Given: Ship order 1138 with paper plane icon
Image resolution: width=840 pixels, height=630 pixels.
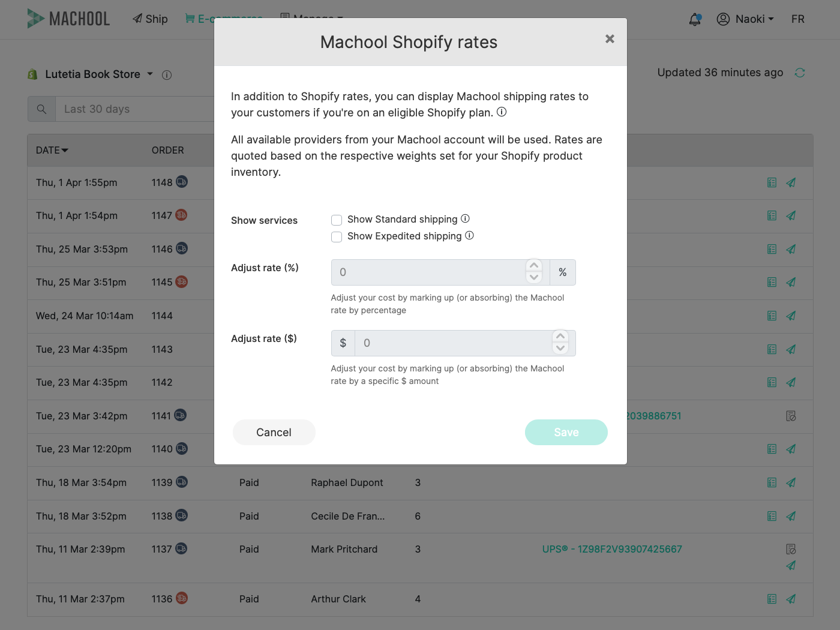Looking at the screenshot, I should (x=791, y=516).
